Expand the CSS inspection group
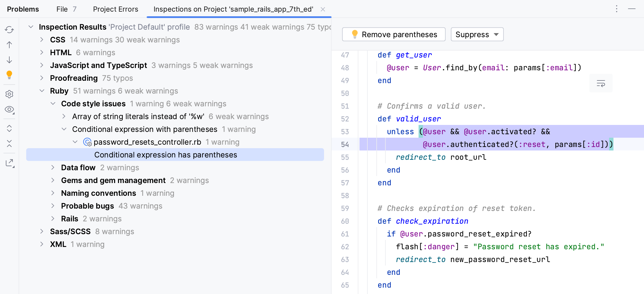 pyautogui.click(x=42, y=40)
